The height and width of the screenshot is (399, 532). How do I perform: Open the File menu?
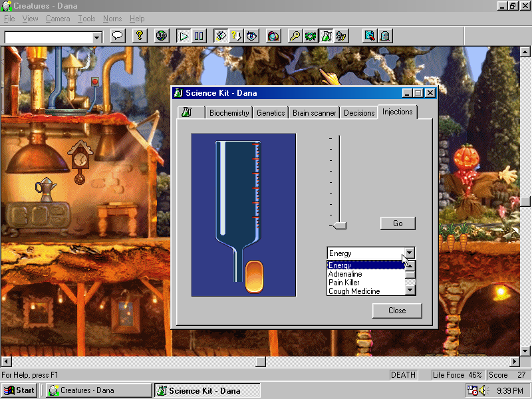(x=9, y=19)
